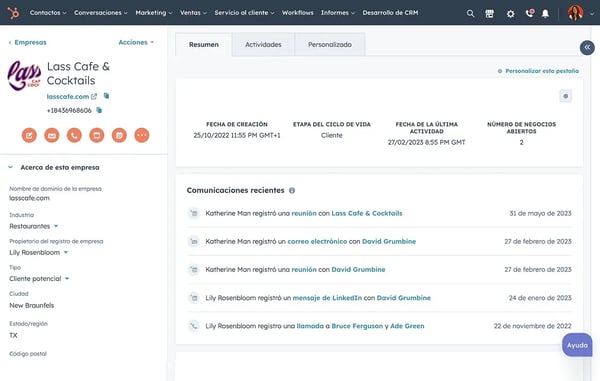Edit the Ciudad field New Braunfels
This screenshot has width=600, height=381.
[32, 305]
